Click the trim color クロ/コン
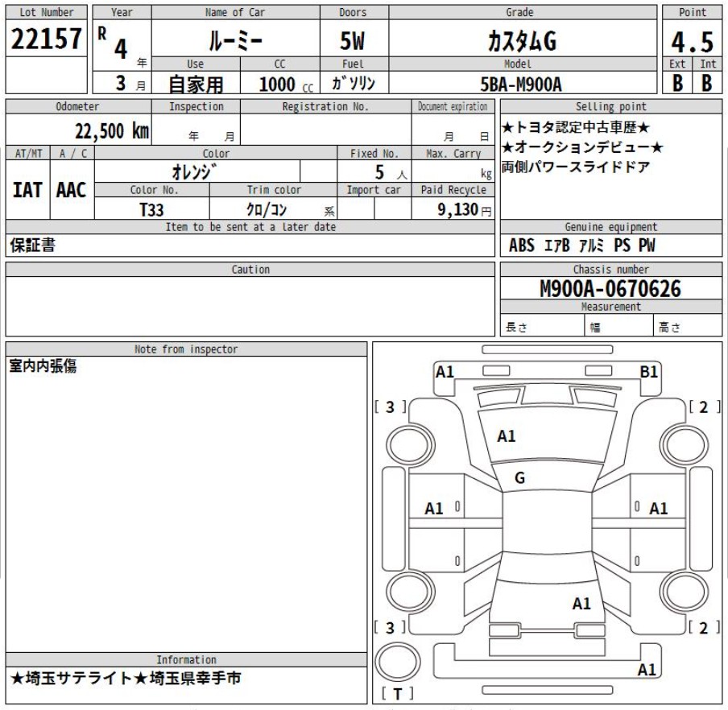Screen dimensions: 728x710 pyautogui.click(x=267, y=210)
